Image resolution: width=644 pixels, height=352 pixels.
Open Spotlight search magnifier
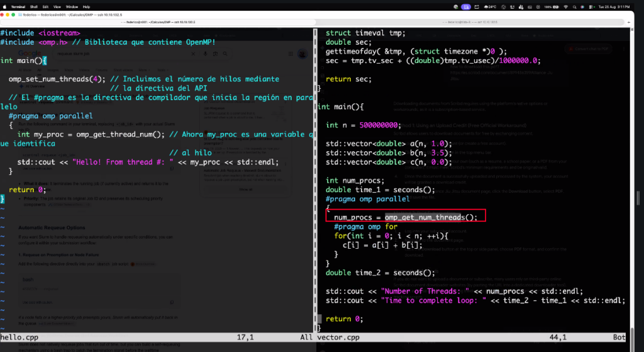pos(575,6)
